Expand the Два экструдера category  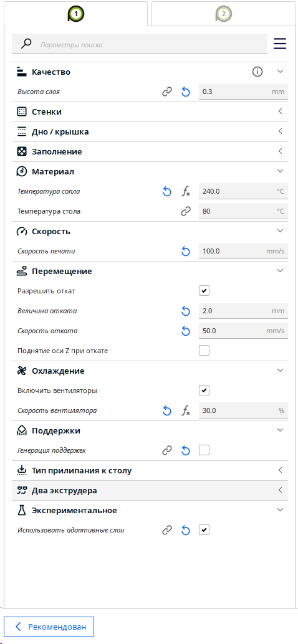[x=150, y=490]
